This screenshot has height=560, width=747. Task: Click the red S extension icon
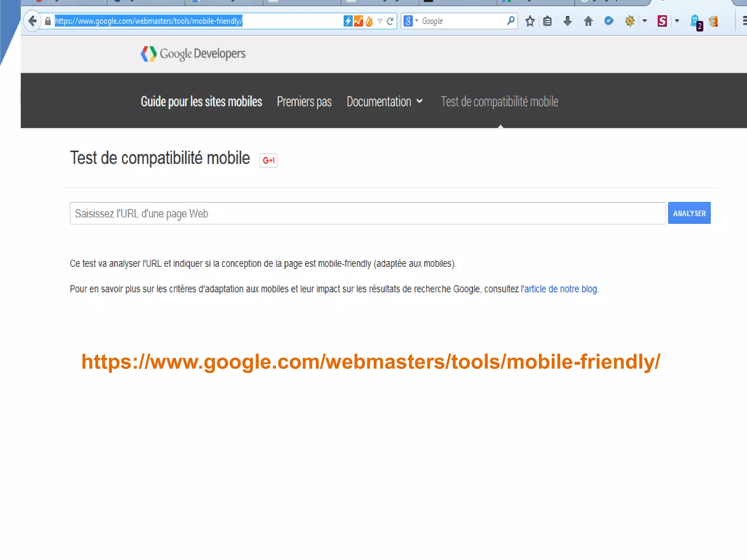[x=662, y=21]
